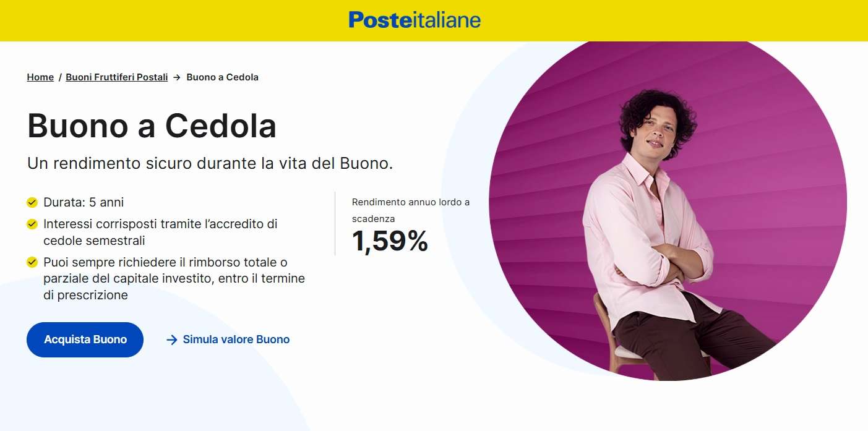Click the checkmark icon beside Interessi corrisposti
This screenshot has width=868, height=431.
click(32, 224)
